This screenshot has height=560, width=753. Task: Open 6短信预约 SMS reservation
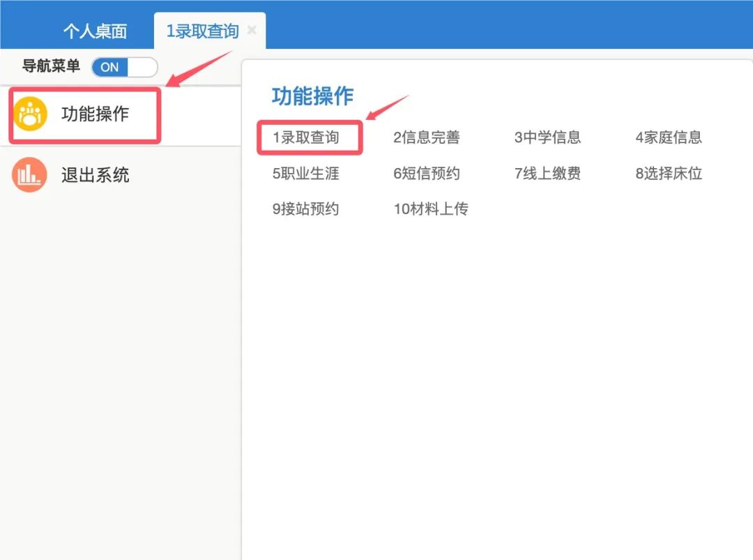pyautogui.click(x=426, y=174)
